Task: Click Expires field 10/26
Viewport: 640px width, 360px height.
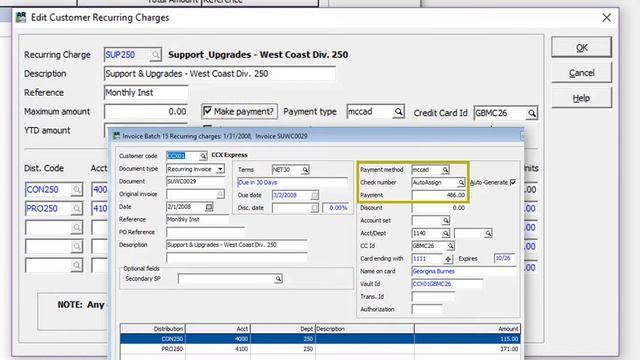Action: point(504,259)
